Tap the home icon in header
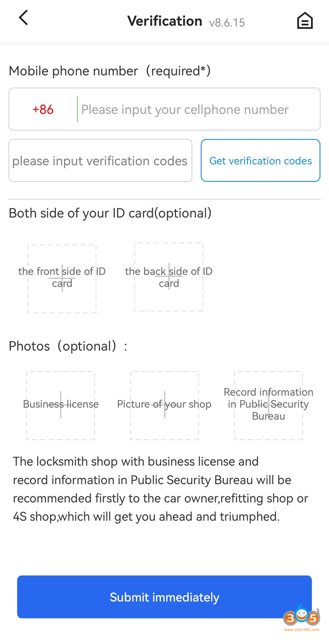Viewport: 329px width, 644px height. click(x=305, y=21)
